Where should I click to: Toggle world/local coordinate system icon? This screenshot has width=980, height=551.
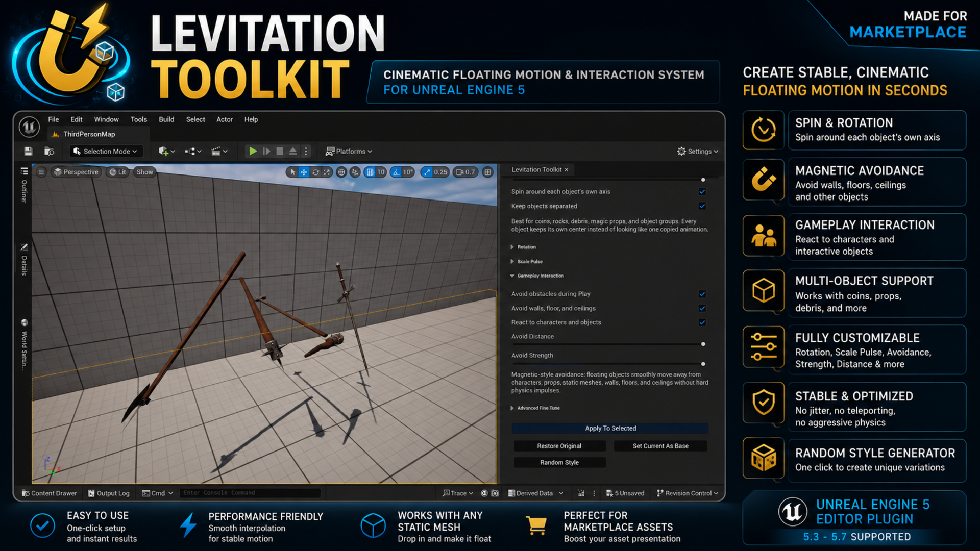[x=341, y=172]
